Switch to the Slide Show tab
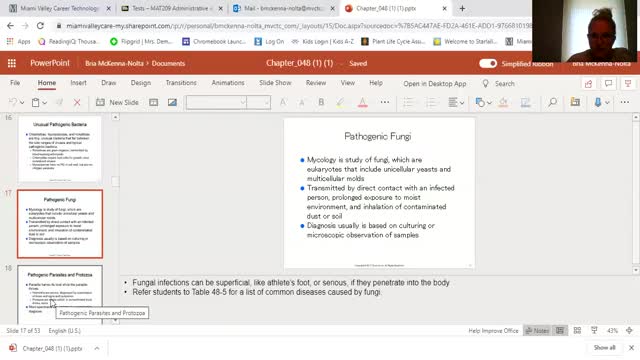The image size is (640, 360). 275,83
